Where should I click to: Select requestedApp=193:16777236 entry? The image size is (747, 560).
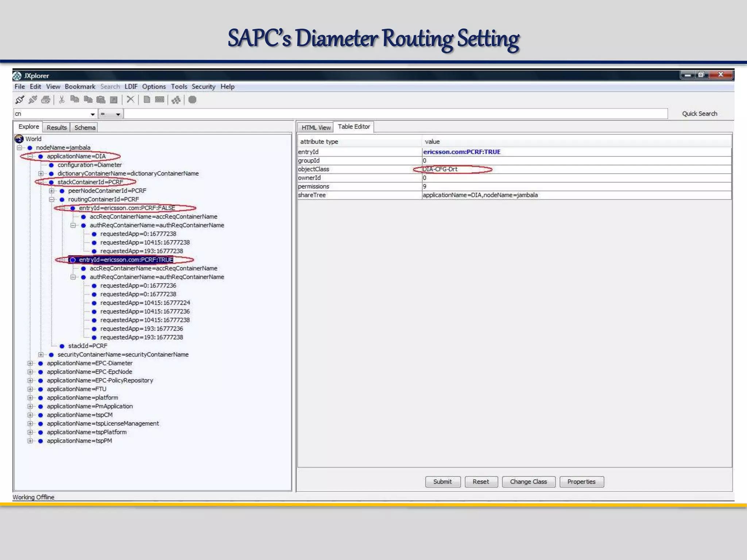point(142,329)
